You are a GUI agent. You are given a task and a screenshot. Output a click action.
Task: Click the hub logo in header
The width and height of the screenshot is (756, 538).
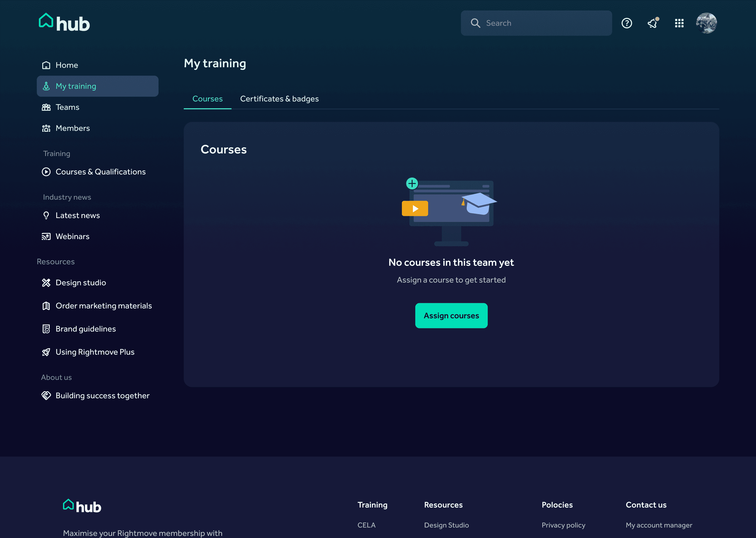tap(64, 23)
